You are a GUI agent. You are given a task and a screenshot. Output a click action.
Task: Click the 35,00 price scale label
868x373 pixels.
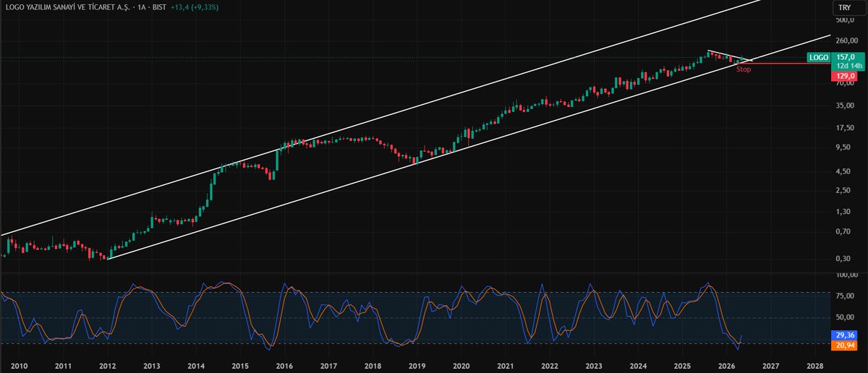846,106
